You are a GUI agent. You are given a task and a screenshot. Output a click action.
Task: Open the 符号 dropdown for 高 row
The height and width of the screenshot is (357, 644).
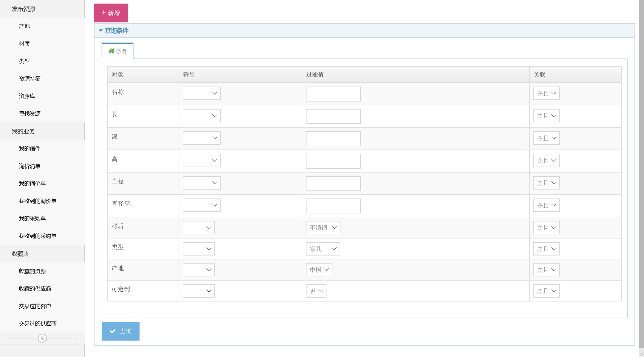tap(202, 160)
